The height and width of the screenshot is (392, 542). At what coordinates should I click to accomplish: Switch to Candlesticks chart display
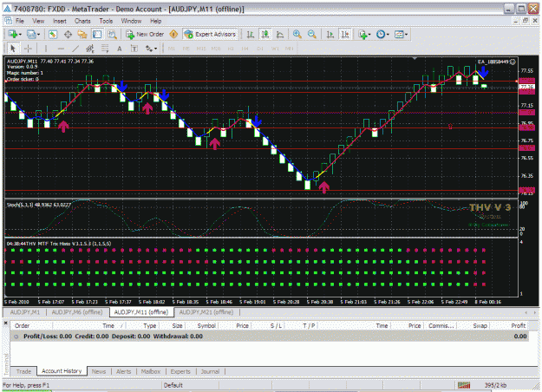[265, 34]
